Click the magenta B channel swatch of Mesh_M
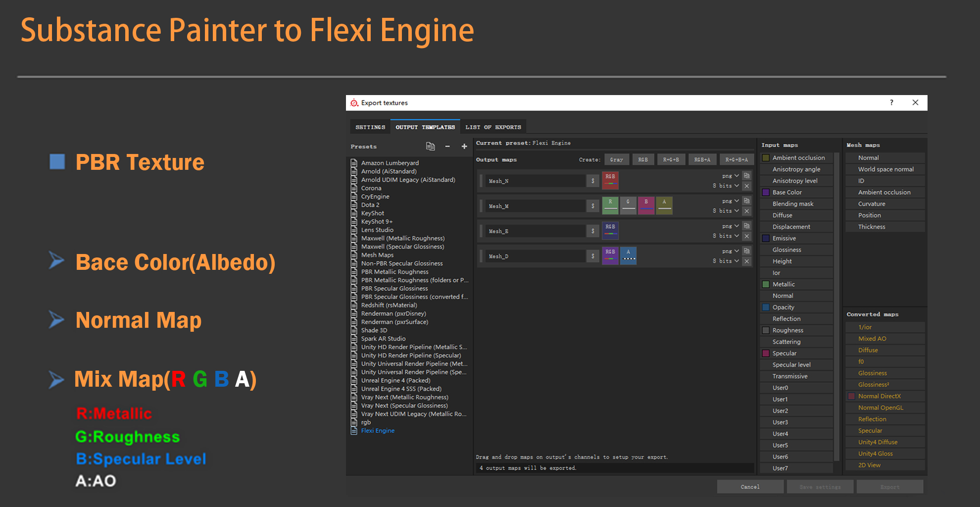 point(646,205)
